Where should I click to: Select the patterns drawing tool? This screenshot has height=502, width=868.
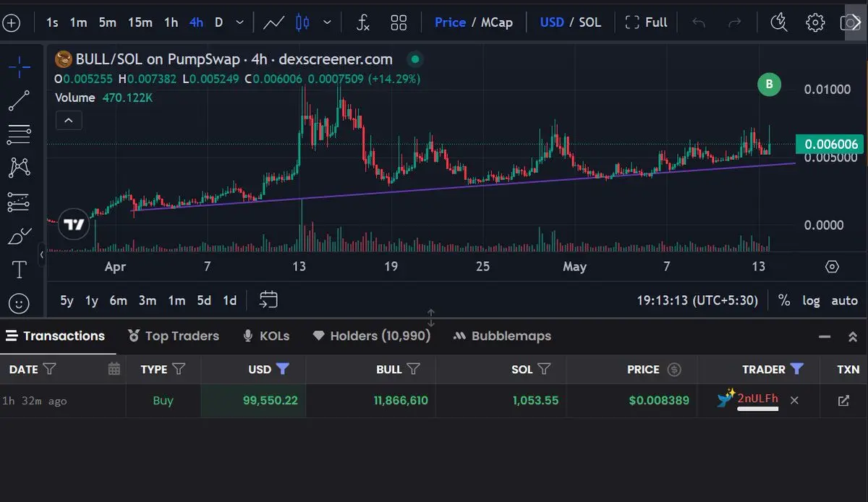20,167
